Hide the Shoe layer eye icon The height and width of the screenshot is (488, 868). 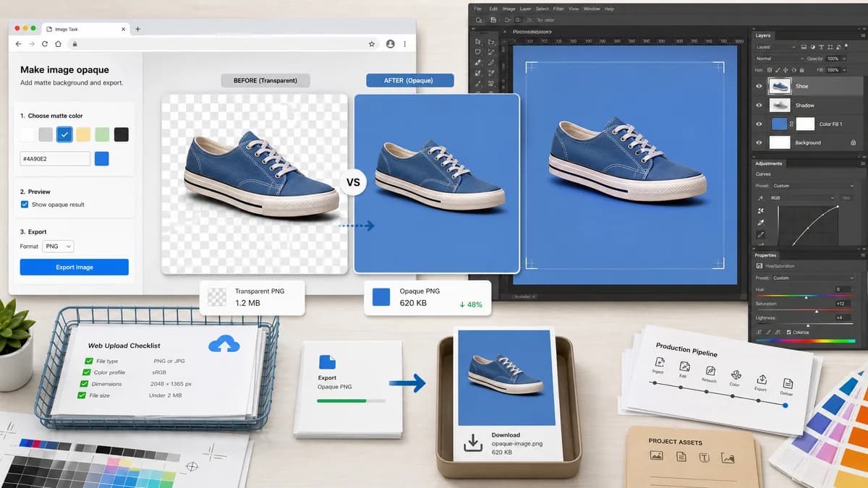coord(759,86)
